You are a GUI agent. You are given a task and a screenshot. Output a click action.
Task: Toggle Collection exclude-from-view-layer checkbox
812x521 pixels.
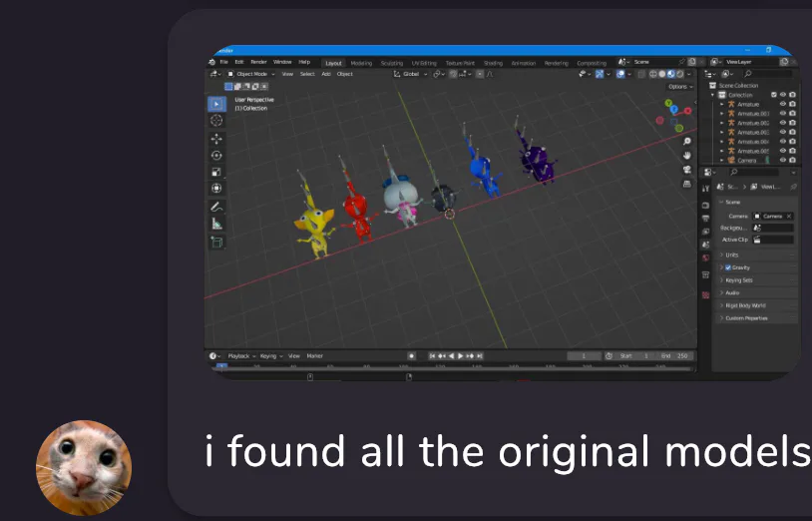(774, 95)
